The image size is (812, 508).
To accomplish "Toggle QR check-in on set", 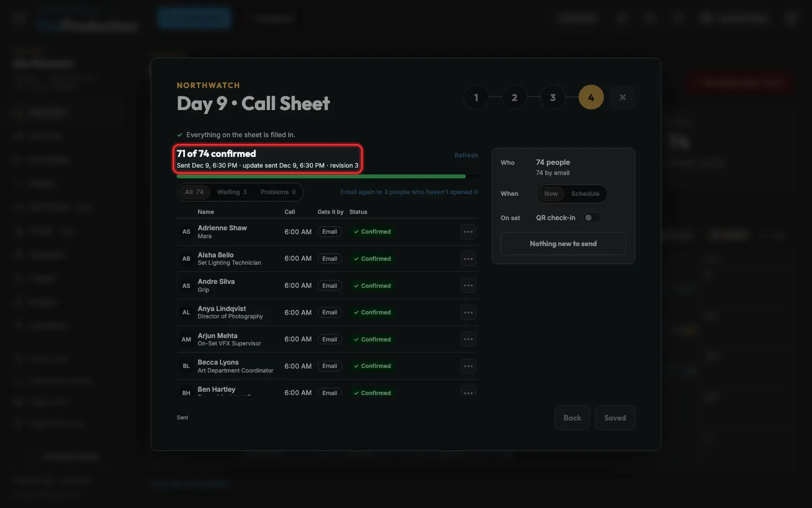I will tap(592, 218).
